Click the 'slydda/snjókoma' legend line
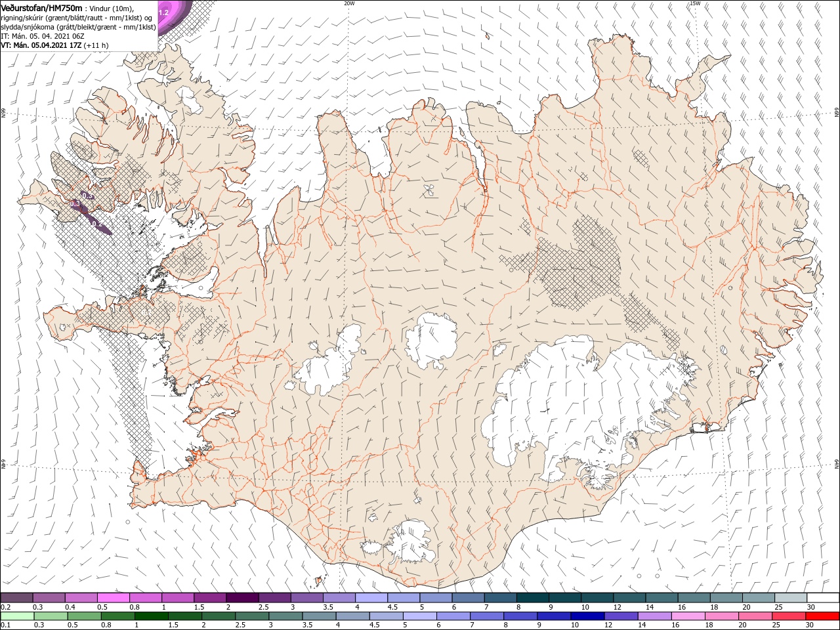840x630 pixels. [78, 27]
